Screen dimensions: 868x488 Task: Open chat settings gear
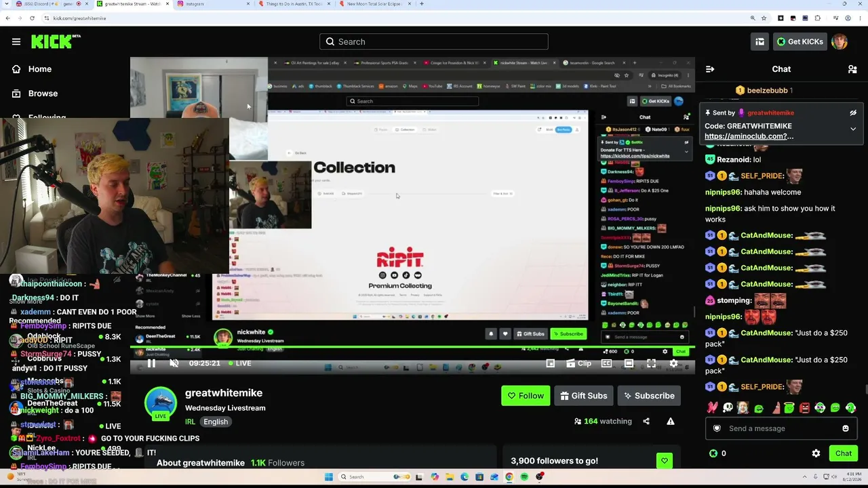[x=816, y=453]
